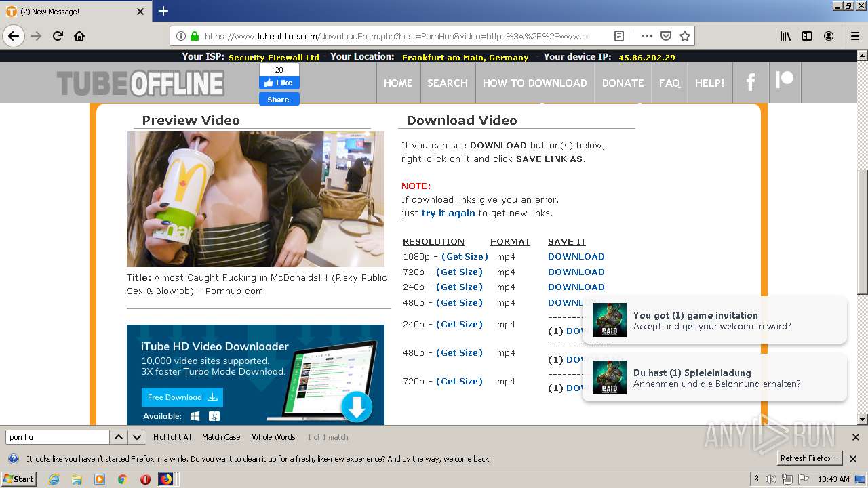This screenshot has width=868, height=488.
Task: Get size for first 240p row
Action: point(460,287)
